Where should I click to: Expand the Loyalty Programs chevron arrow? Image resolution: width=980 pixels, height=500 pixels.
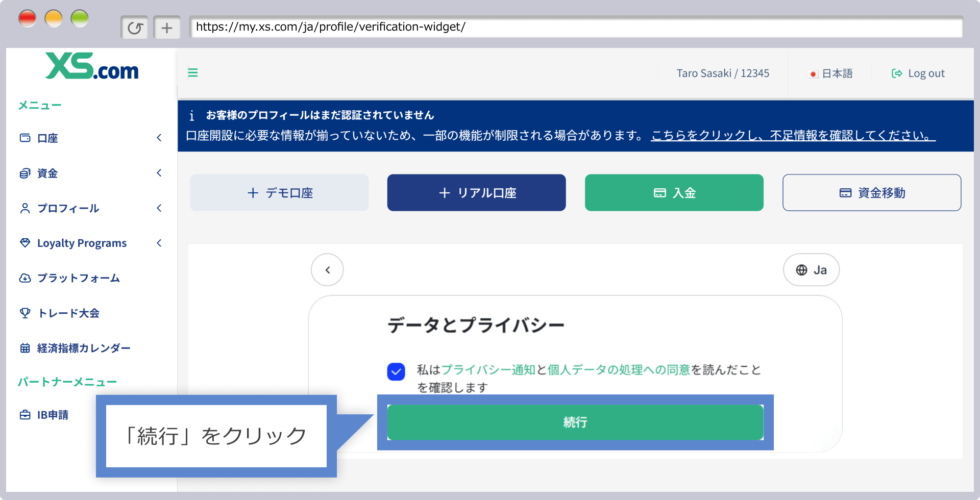159,243
